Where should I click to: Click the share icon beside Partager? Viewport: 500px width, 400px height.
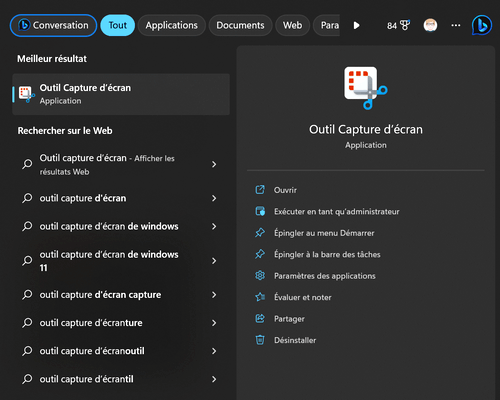coord(260,319)
